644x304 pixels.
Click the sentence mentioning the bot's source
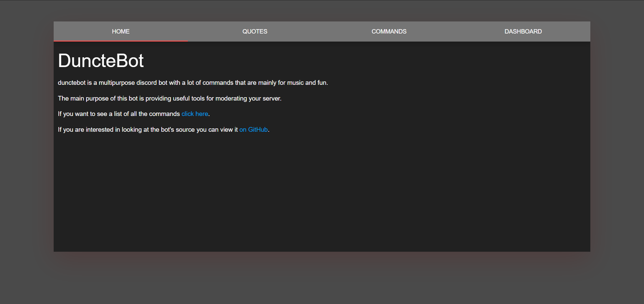click(x=148, y=129)
